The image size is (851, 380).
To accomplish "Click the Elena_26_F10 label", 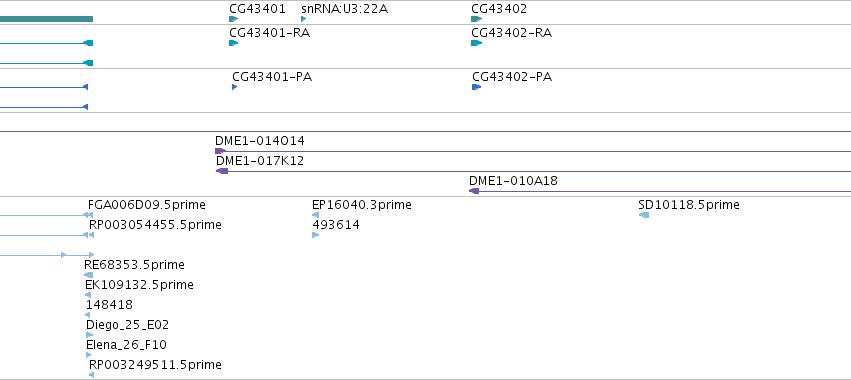I will [x=126, y=345].
